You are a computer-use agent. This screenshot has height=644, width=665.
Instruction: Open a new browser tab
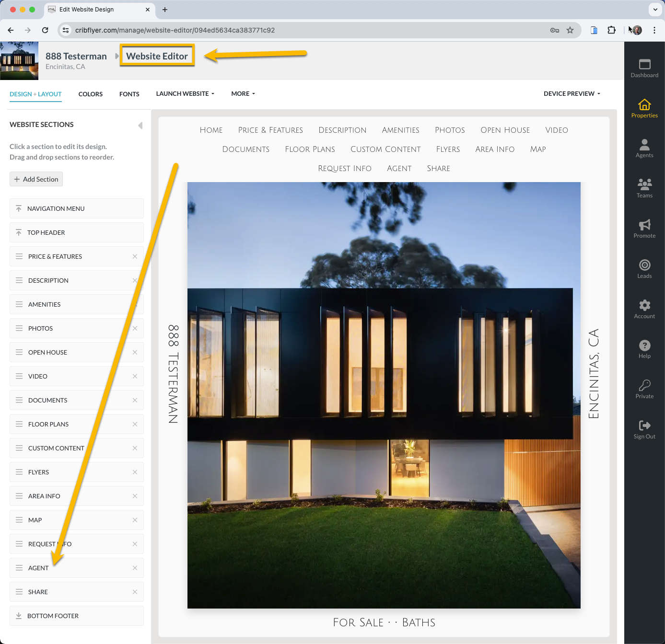click(165, 10)
